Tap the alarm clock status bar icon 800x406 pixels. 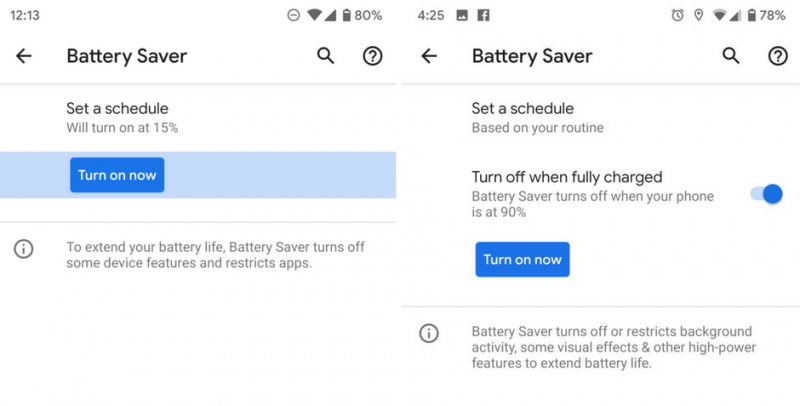678,16
